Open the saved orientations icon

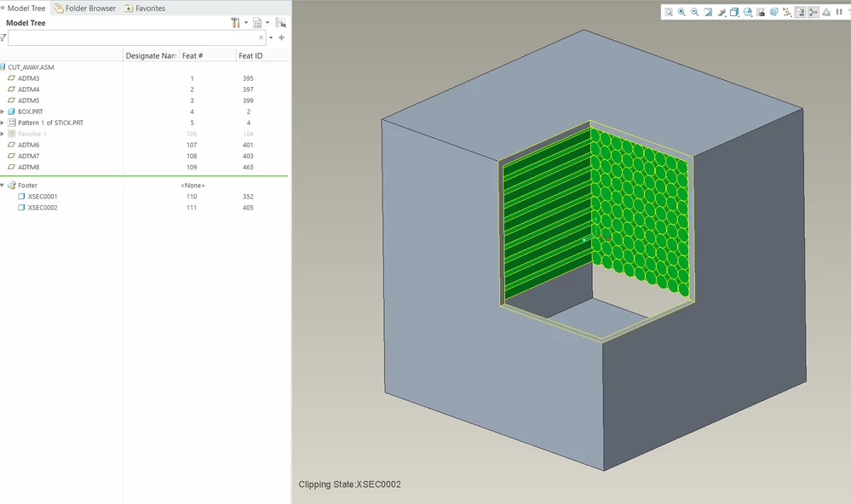pos(748,12)
